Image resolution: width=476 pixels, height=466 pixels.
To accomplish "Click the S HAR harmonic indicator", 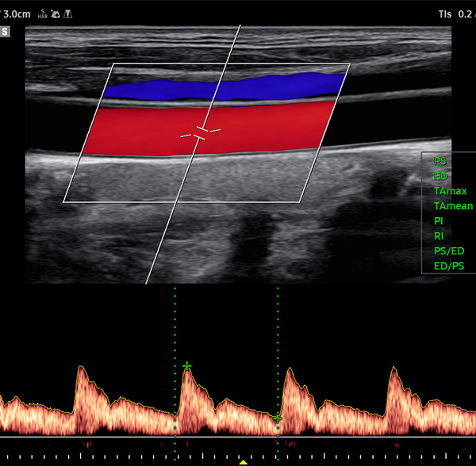I will pyautogui.click(x=41, y=13).
